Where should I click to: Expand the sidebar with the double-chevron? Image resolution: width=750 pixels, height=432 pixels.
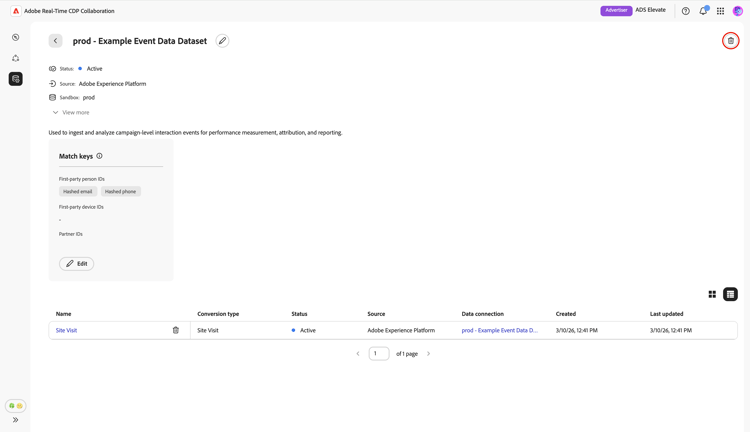[16, 420]
